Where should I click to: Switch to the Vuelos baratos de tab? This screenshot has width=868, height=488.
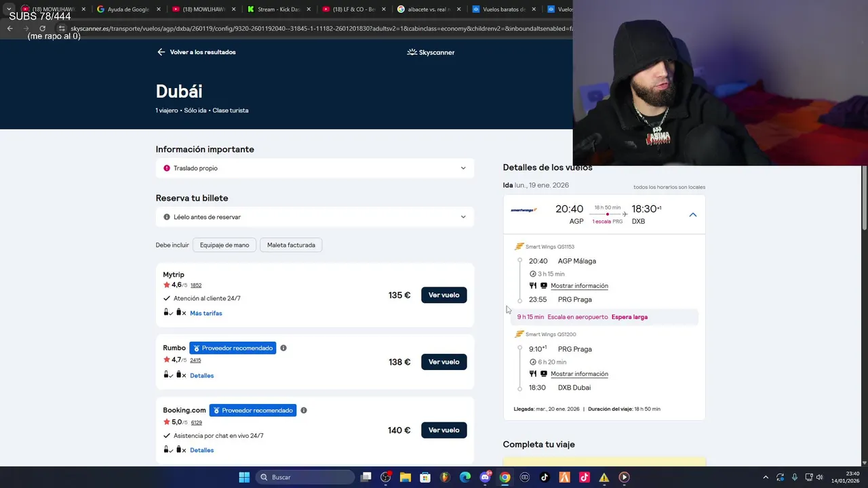pos(504,9)
